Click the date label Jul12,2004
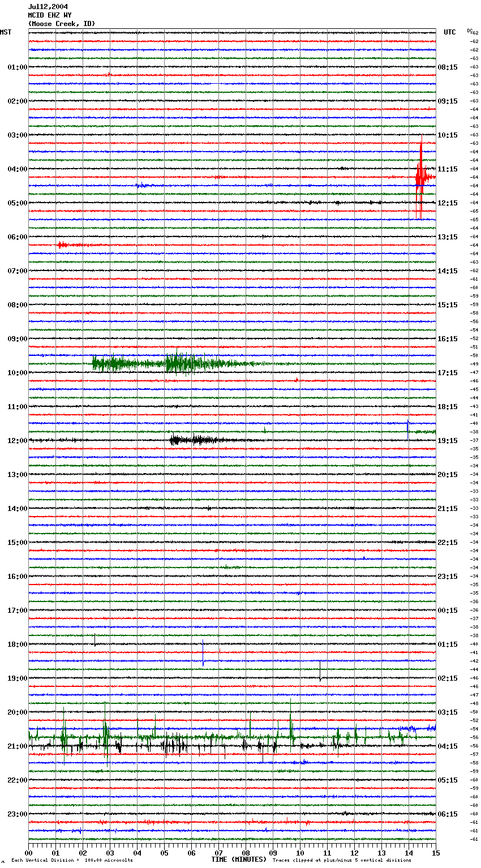Screen dimensions: 481x868 (48, 7)
